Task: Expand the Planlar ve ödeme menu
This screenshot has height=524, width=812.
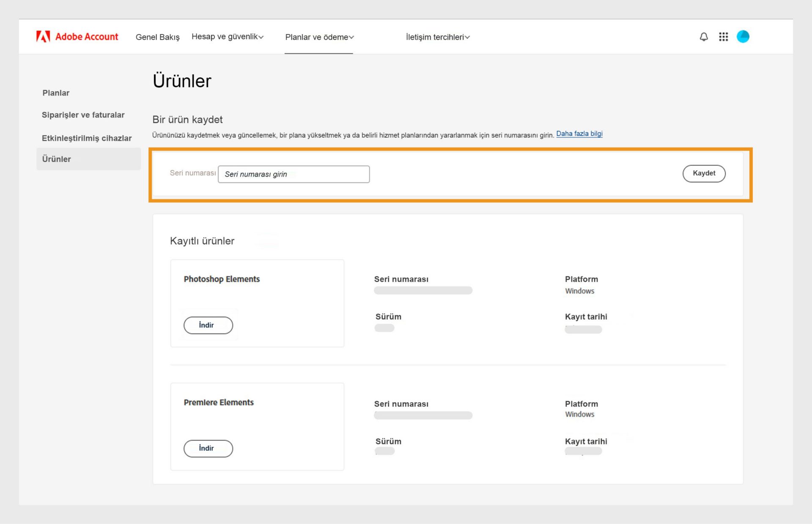Action: pyautogui.click(x=319, y=37)
